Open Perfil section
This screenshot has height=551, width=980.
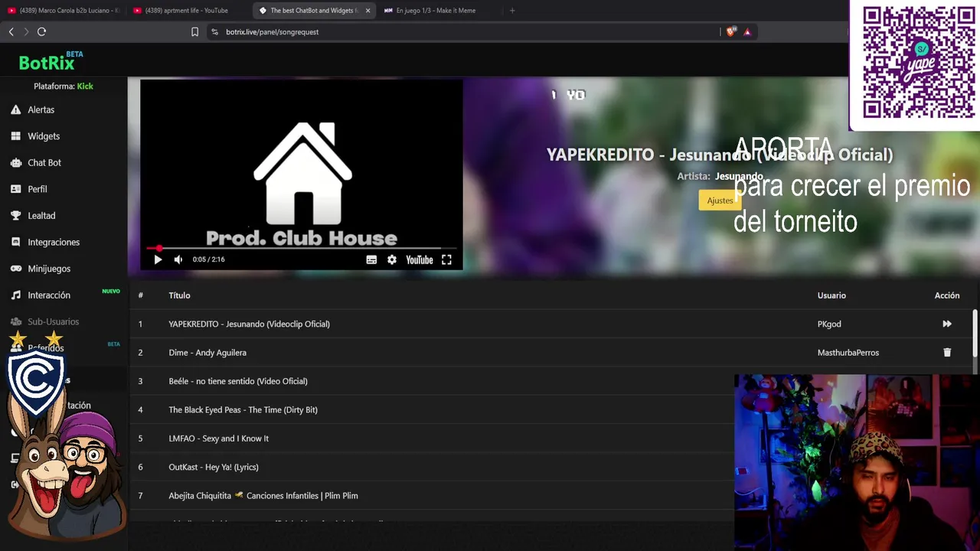[x=38, y=189]
